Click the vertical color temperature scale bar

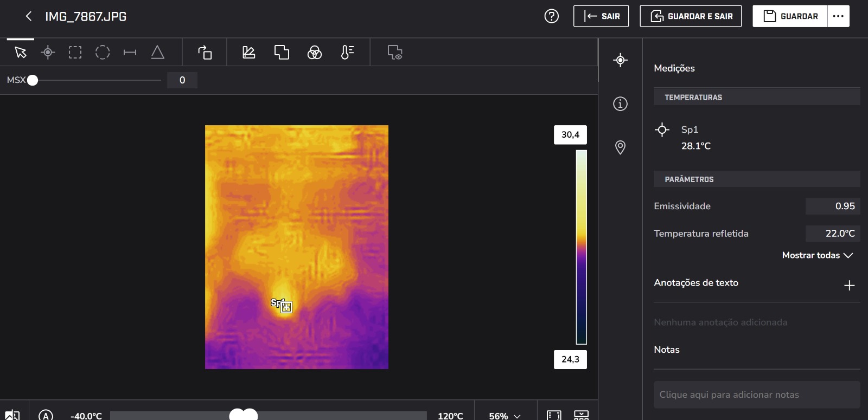(x=582, y=247)
